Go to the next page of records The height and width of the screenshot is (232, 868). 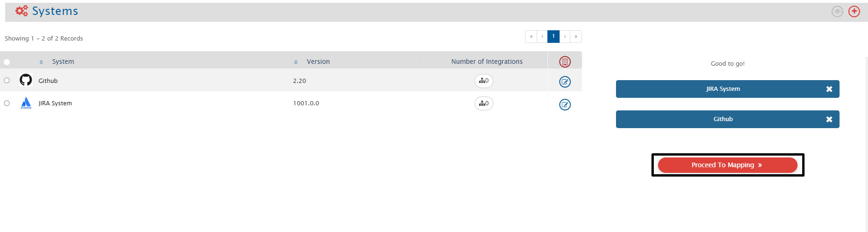pos(565,36)
